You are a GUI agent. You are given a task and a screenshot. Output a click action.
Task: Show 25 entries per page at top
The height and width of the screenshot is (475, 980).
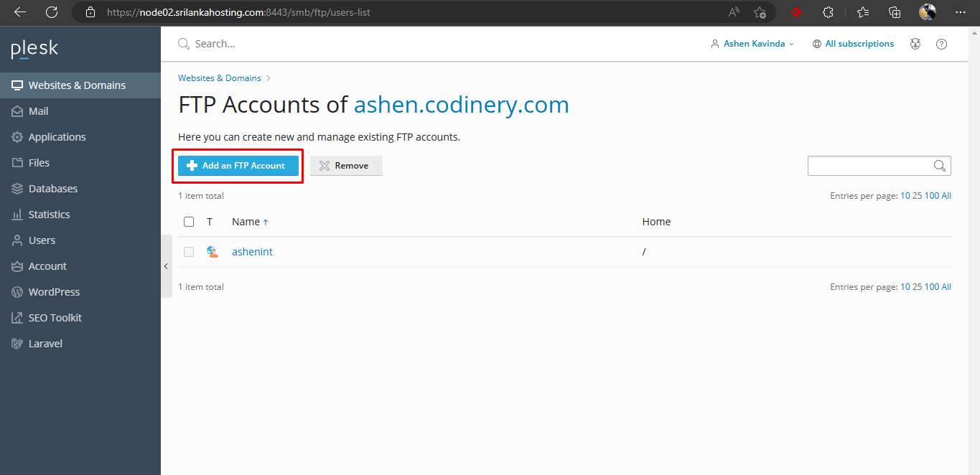917,196
